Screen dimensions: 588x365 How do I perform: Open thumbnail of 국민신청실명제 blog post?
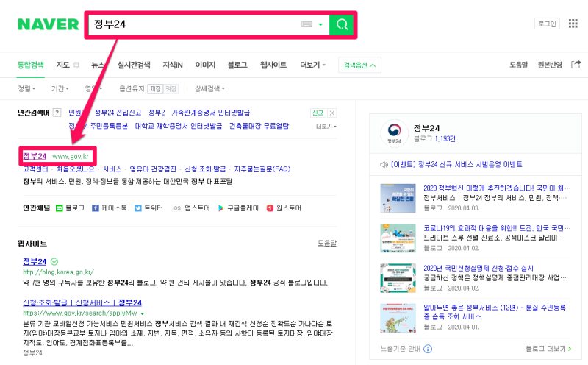[x=398, y=278]
